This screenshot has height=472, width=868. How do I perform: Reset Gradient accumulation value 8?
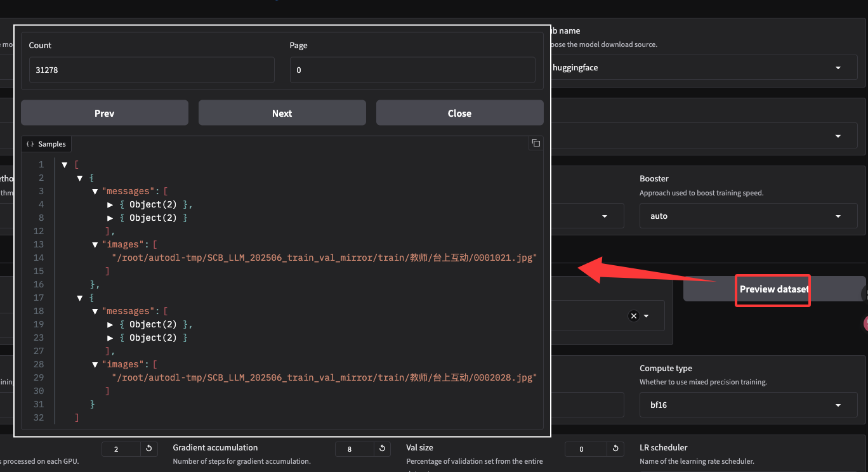click(x=382, y=449)
